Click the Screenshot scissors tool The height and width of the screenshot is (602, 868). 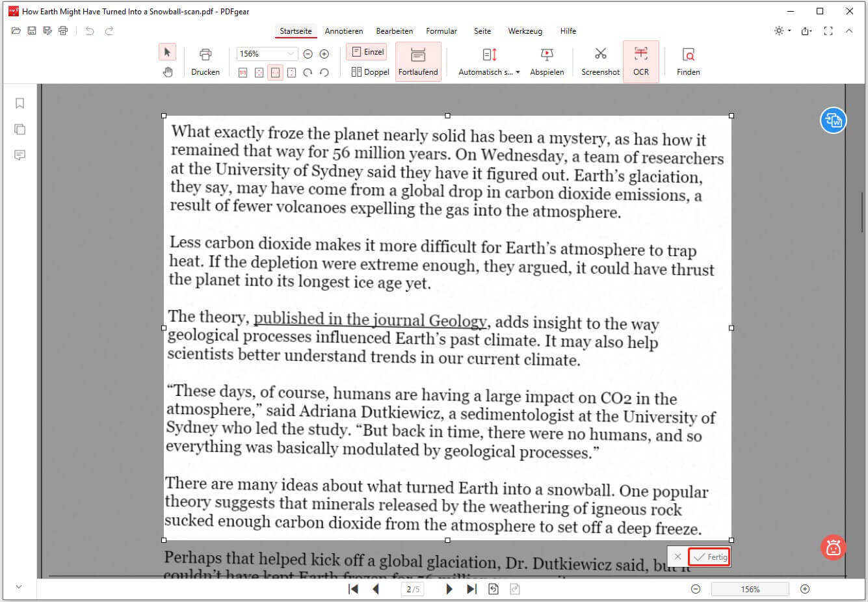[x=600, y=61]
